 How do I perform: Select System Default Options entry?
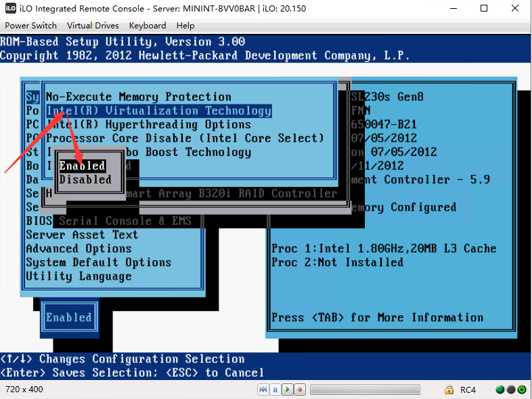click(98, 262)
